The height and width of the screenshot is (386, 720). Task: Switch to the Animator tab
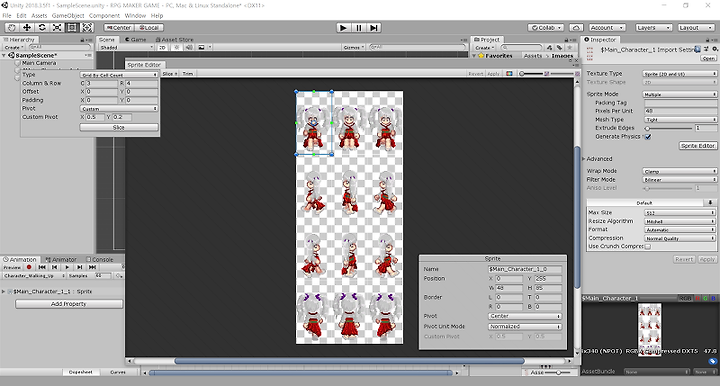pos(61,260)
